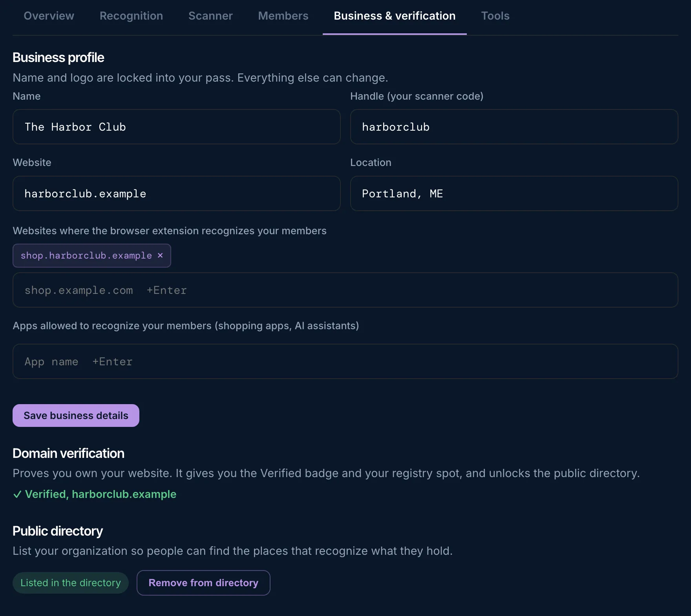This screenshot has width=691, height=616.
Task: Focus the shop.example.com website input
Action: (345, 290)
